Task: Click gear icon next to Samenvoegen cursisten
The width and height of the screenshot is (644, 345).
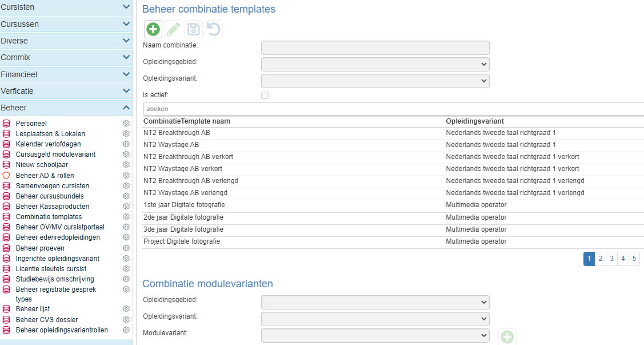Action: click(126, 186)
